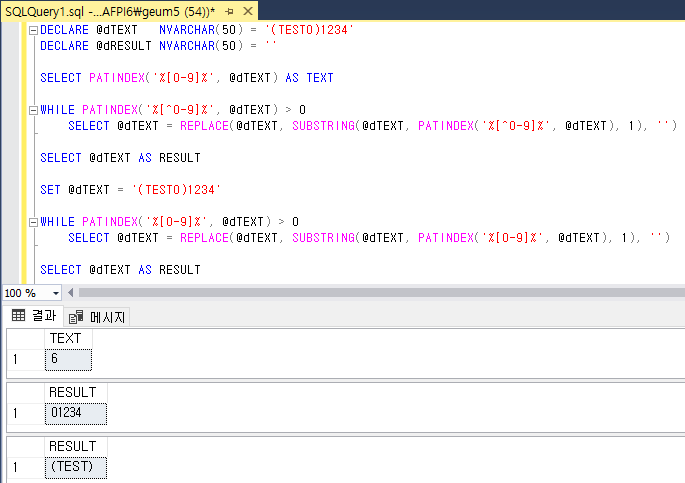Click the '(TEST0)1234' string in SET line

pos(176,190)
